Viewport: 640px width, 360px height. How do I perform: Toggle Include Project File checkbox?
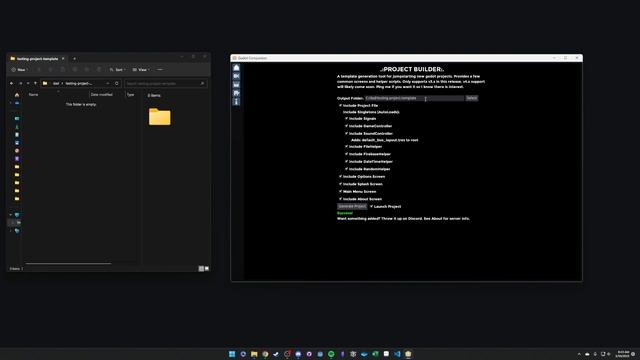click(x=340, y=105)
